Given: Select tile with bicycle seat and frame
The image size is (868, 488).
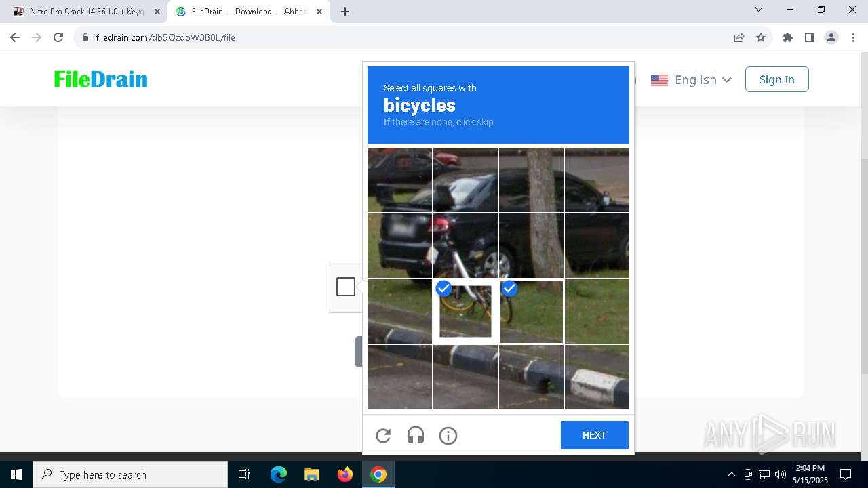Looking at the screenshot, I should (465, 245).
